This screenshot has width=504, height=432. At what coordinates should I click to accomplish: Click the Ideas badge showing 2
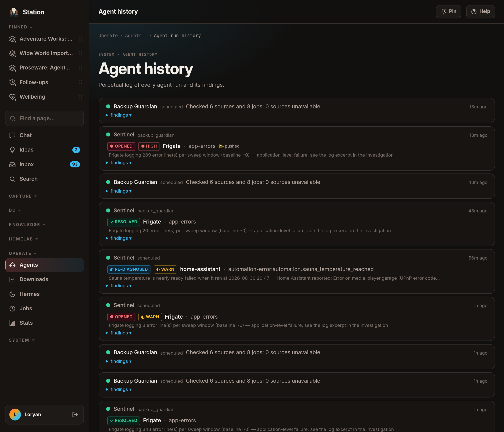click(76, 150)
